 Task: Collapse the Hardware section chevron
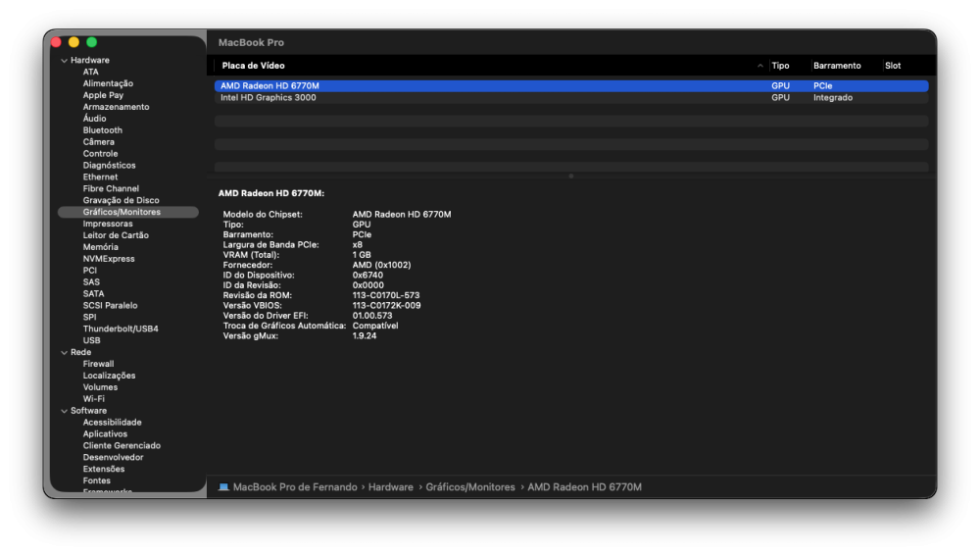pos(64,61)
